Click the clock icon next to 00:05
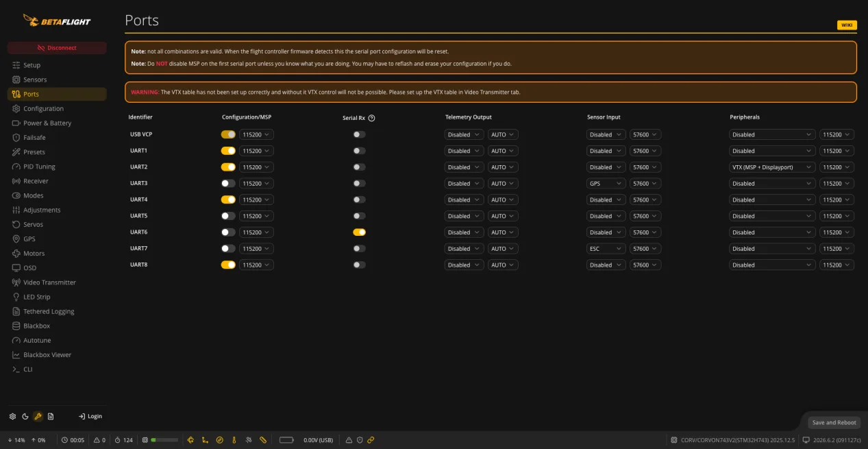The width and height of the screenshot is (868, 449). coord(64,440)
